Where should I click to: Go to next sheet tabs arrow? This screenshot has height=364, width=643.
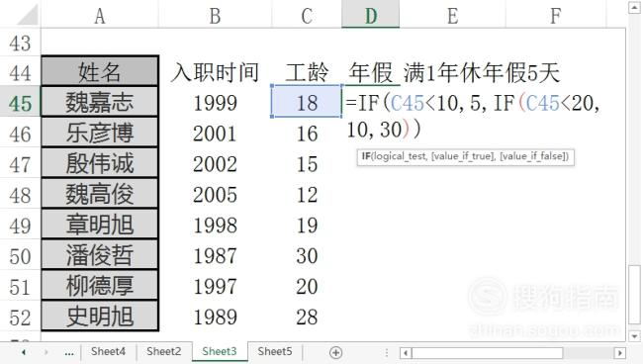click(x=46, y=352)
